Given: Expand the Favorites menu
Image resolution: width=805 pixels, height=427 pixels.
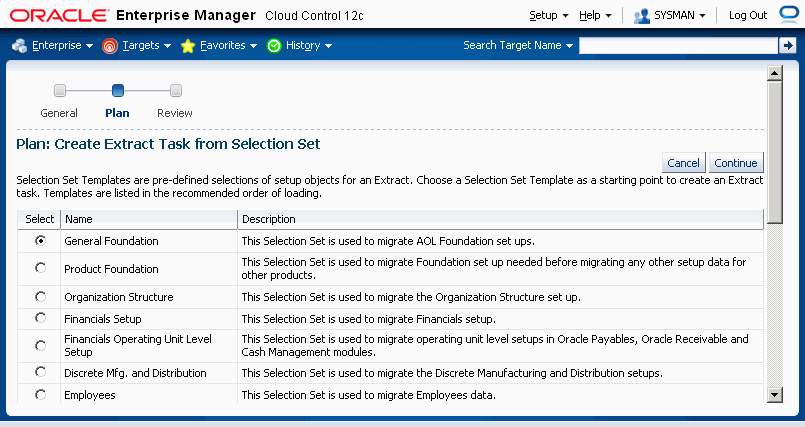Looking at the screenshot, I should pos(228,46).
